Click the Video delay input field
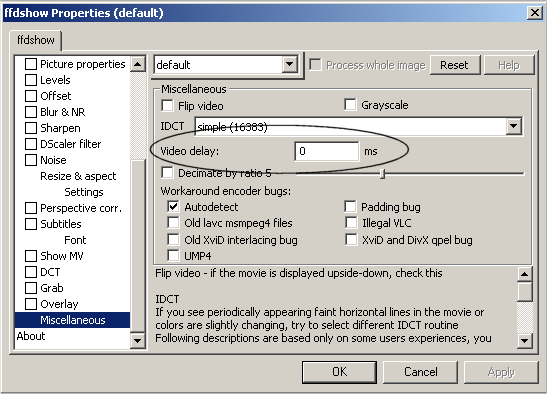547x394 pixels. [x=327, y=151]
